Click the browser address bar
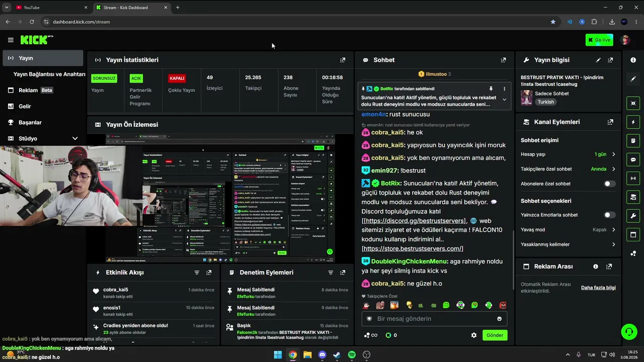This screenshot has height=362, width=644. (x=297, y=22)
